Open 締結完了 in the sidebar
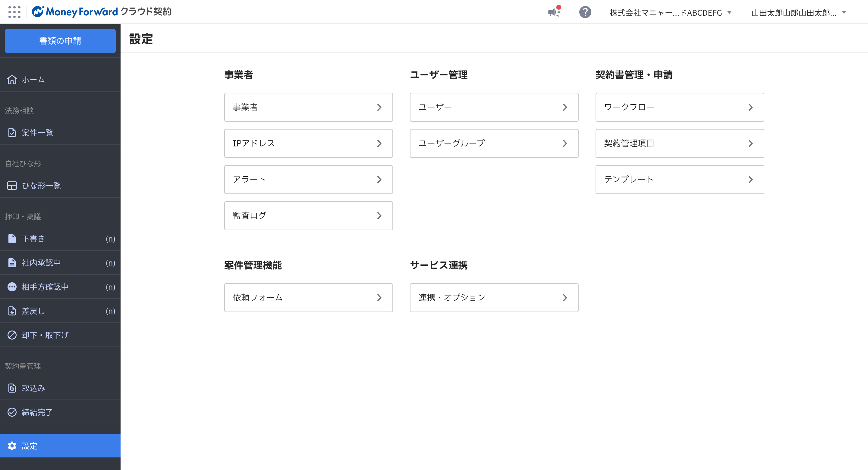 [x=60, y=412]
